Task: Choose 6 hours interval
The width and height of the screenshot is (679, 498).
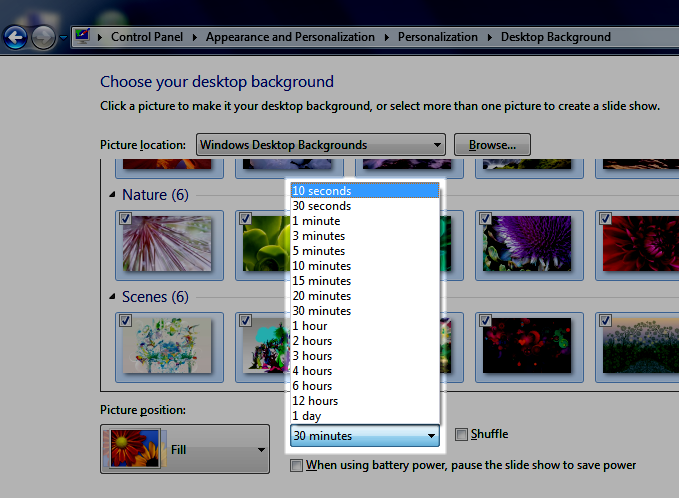Action: tap(365, 386)
